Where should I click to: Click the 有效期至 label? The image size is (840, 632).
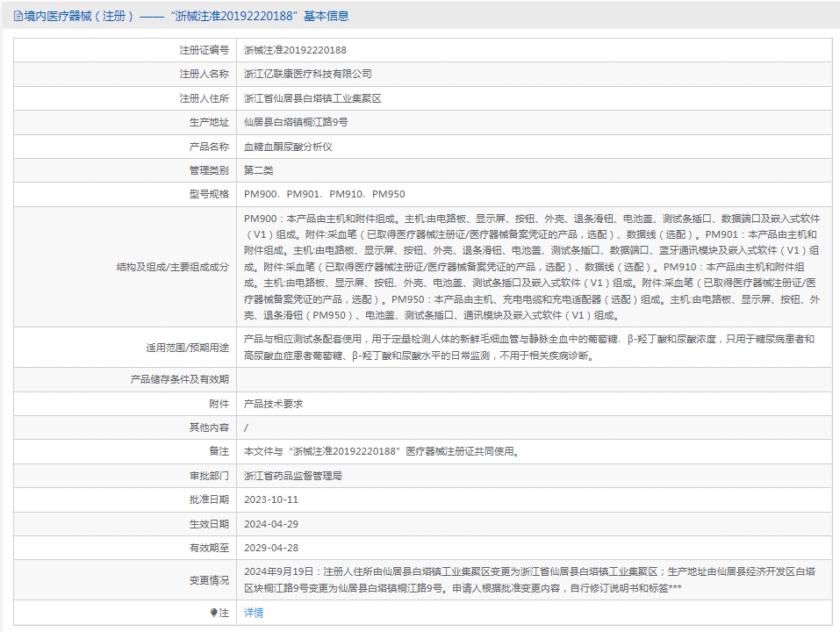(x=209, y=548)
